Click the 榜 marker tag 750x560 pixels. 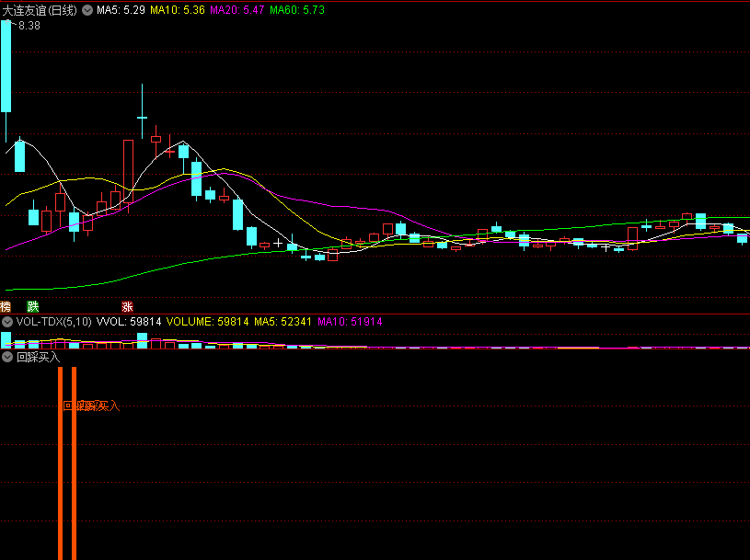point(6,307)
